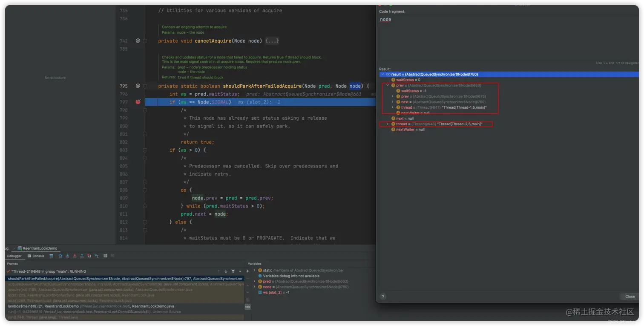Expand nested prev Node@675 in result
644x326 pixels.
(393, 96)
